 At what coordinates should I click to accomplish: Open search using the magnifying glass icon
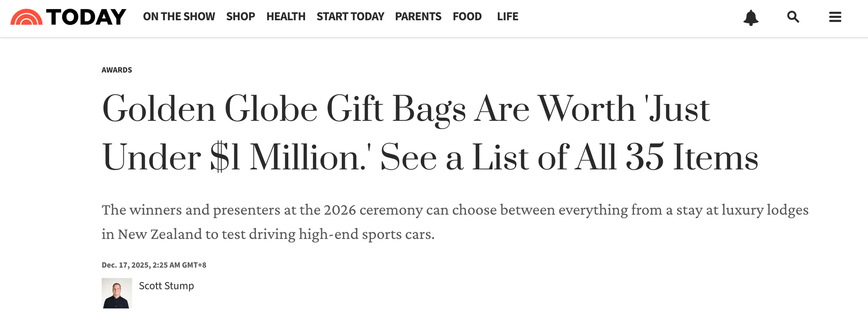tap(793, 17)
